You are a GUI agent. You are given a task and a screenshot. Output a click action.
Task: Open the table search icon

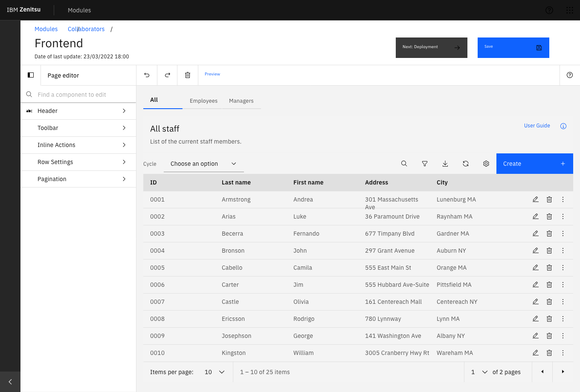(x=404, y=164)
